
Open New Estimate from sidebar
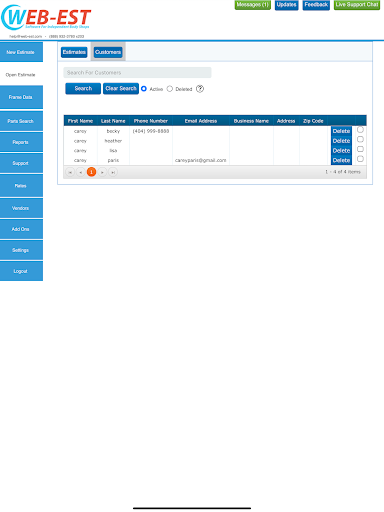pyautogui.click(x=21, y=52)
